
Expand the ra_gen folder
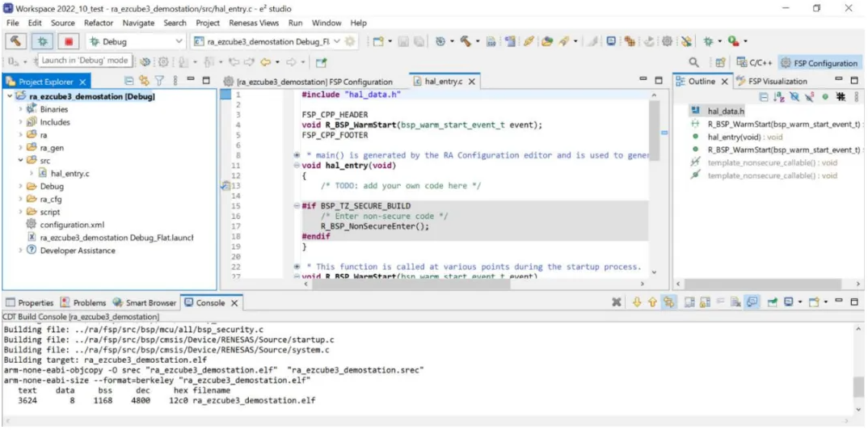(x=20, y=148)
